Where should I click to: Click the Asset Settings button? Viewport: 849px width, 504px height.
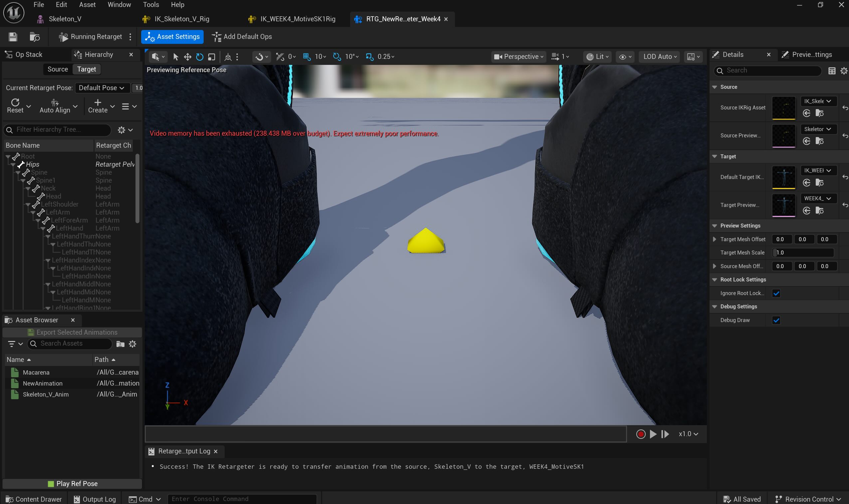(172, 37)
